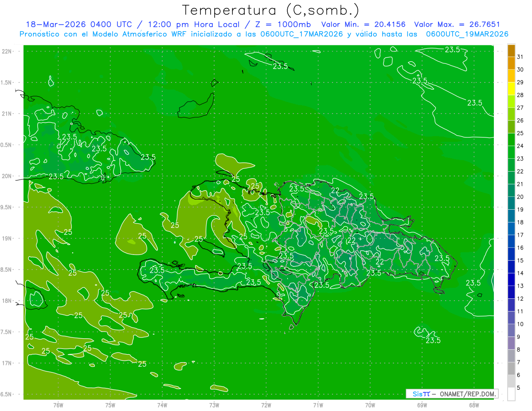Viewport: 532px width, 411px height.
Task: Click the '0600UTC_19MAR2026' valid-until time
Action: pos(467,34)
